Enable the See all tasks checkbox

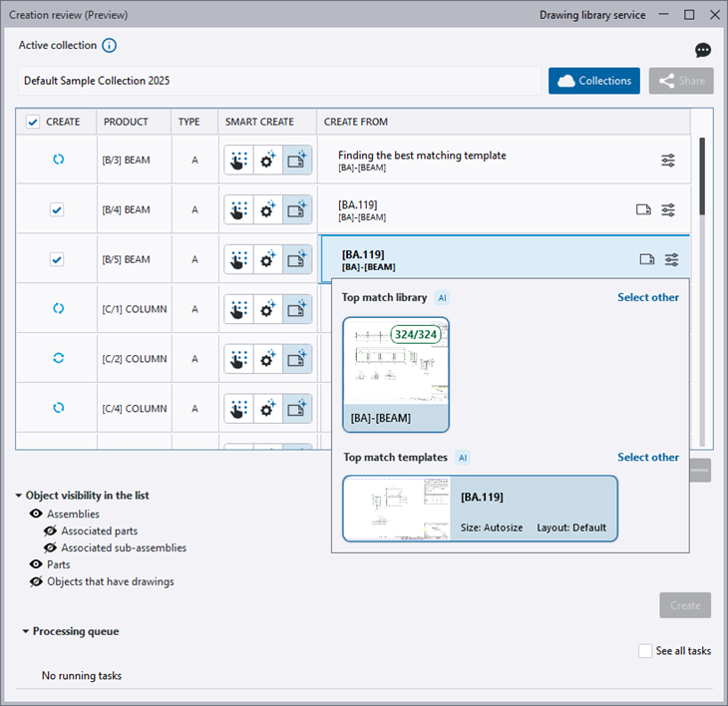(645, 650)
